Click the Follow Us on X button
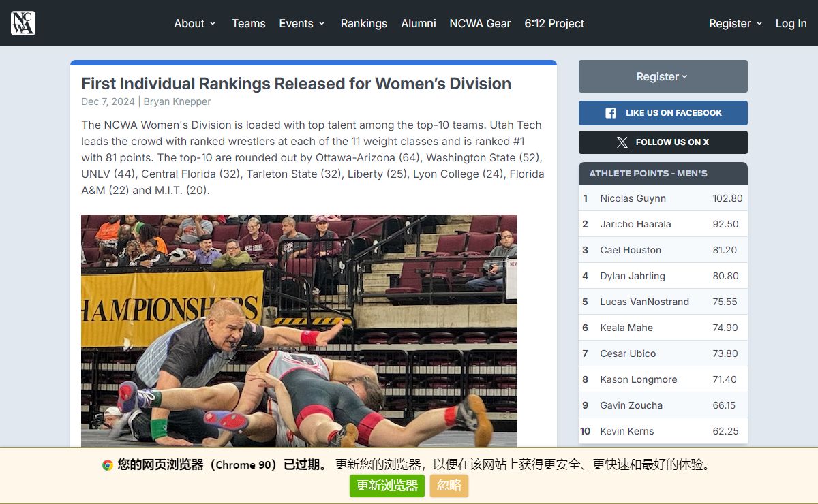Viewport: 818px width, 504px height. [663, 142]
